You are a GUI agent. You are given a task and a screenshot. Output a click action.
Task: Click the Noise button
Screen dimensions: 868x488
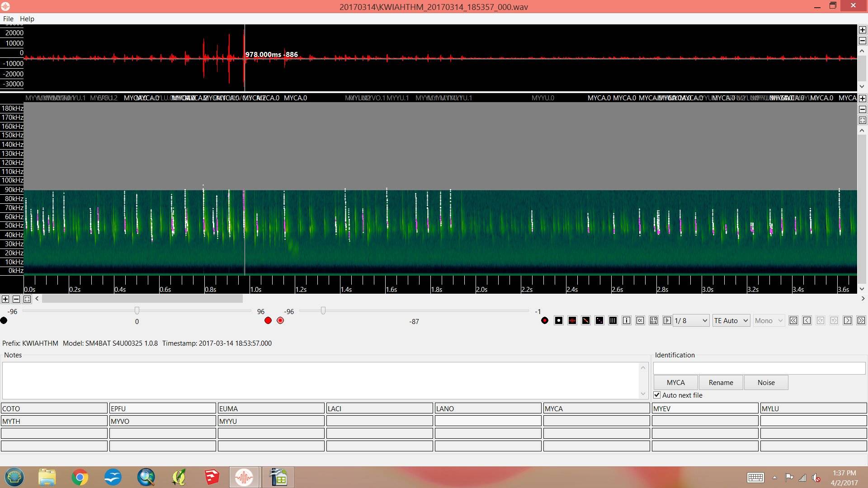766,383
